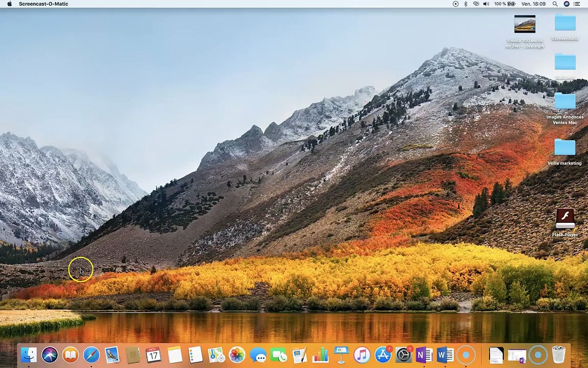Open the Pages app in the Dock

(300, 355)
